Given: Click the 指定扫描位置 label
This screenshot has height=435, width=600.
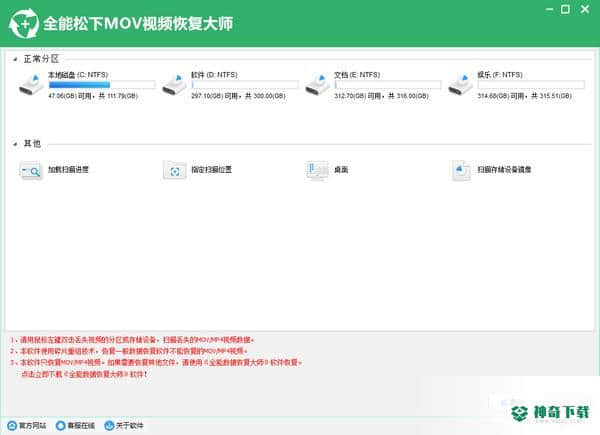Looking at the screenshot, I should [212, 169].
